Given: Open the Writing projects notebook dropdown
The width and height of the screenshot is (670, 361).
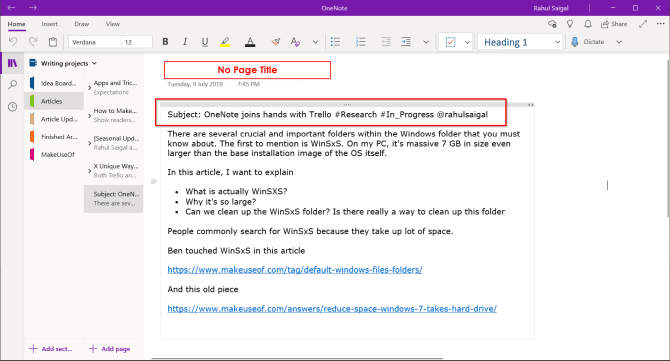Looking at the screenshot, I should click(x=64, y=63).
